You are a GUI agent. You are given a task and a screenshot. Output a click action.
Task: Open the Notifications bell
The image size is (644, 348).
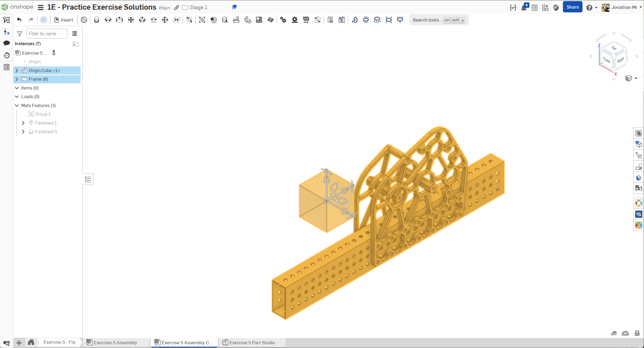524,8
